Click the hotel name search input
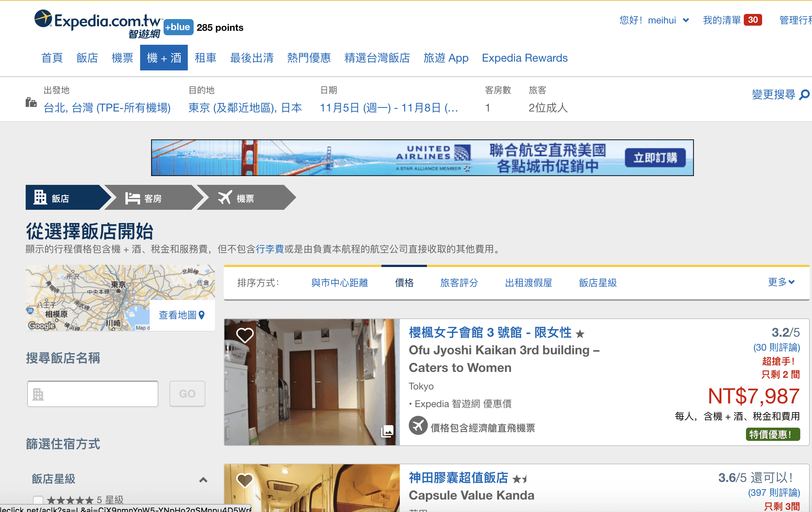The width and height of the screenshot is (812, 512). [93, 394]
